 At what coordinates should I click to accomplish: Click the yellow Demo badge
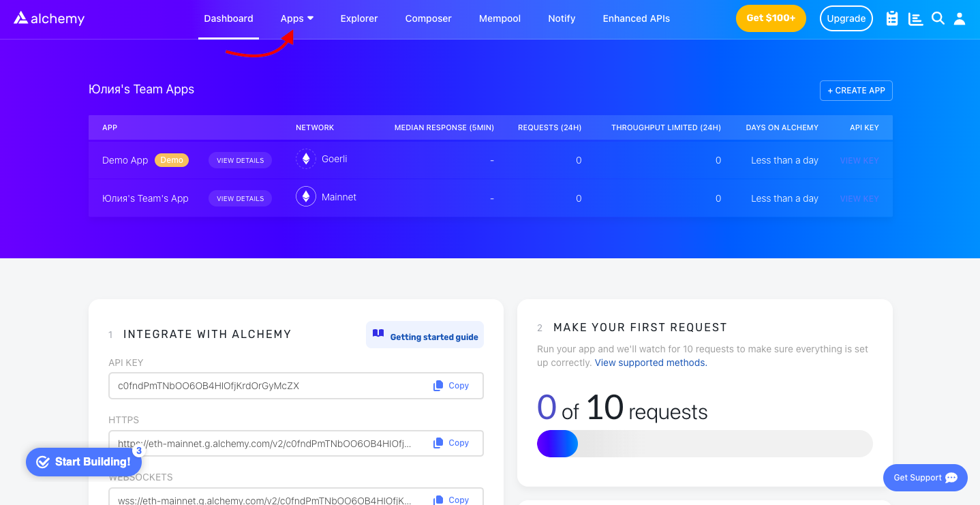172,160
